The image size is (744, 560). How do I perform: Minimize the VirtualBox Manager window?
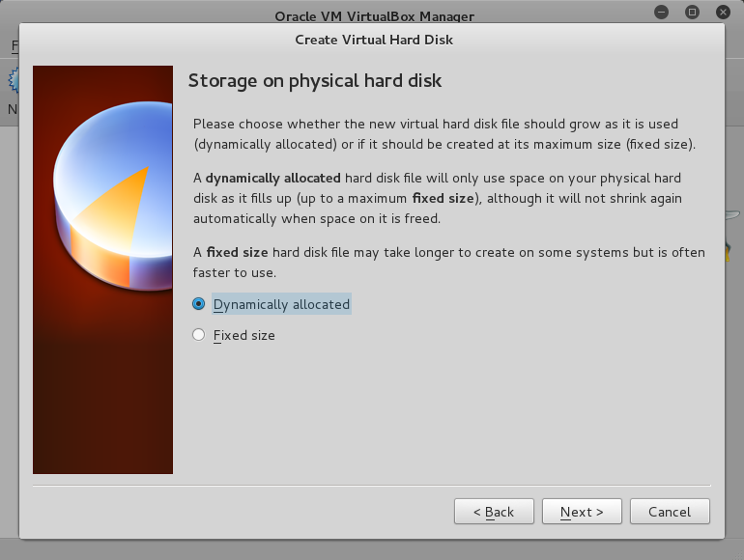[661, 12]
